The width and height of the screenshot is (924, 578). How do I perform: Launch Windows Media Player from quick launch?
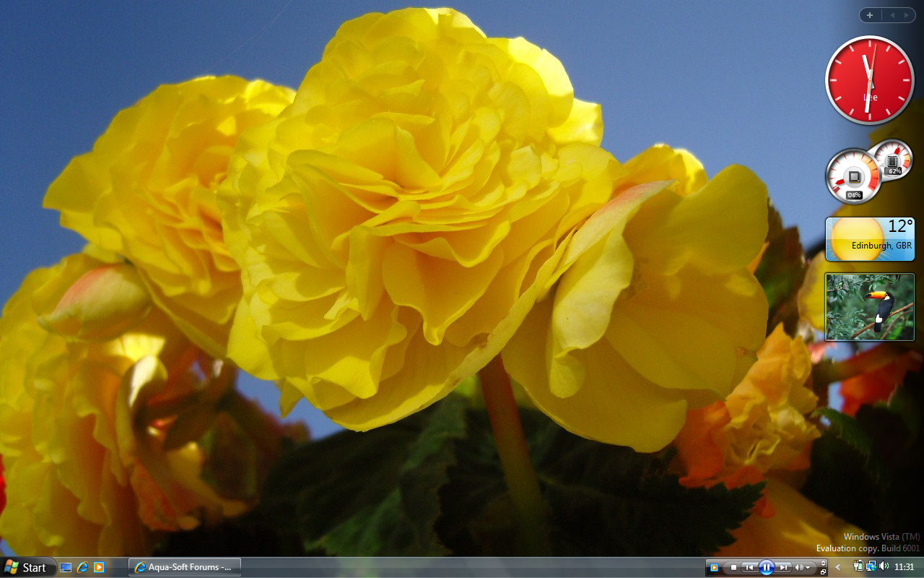click(x=99, y=567)
